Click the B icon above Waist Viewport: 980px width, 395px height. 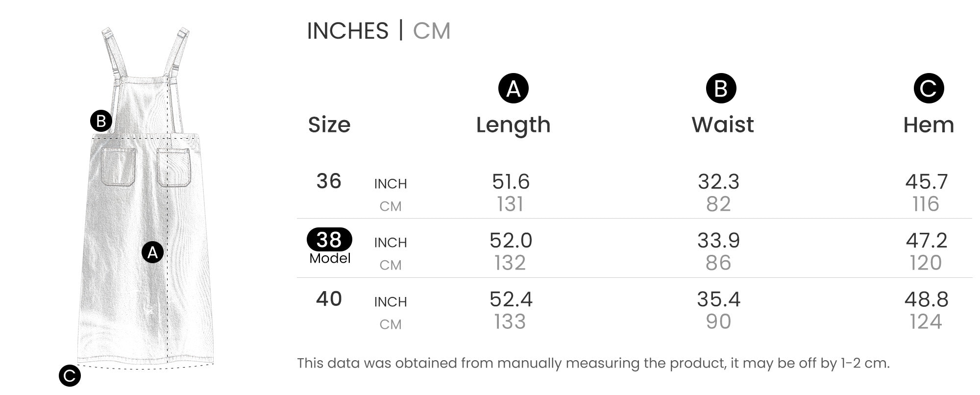click(721, 89)
